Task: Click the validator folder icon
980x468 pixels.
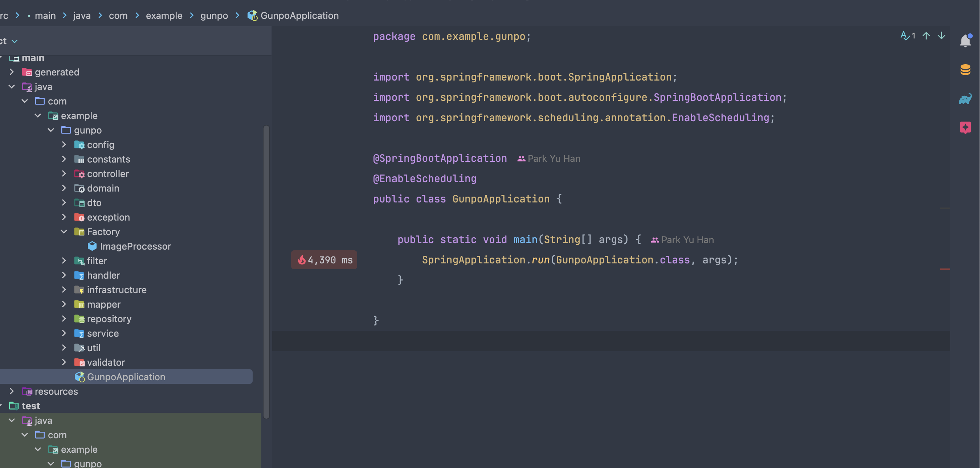Action: coord(79,362)
